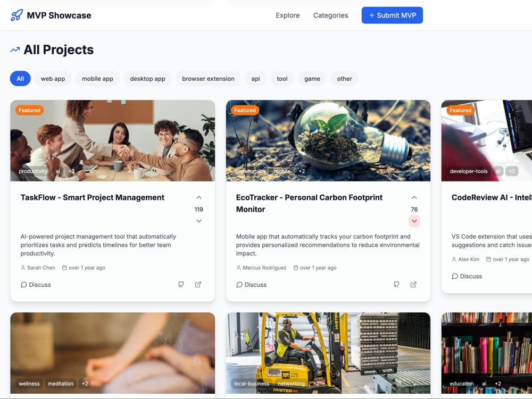The height and width of the screenshot is (399, 532).
Task: Click the mobile tag on EcoTracker
Action: tap(282, 171)
